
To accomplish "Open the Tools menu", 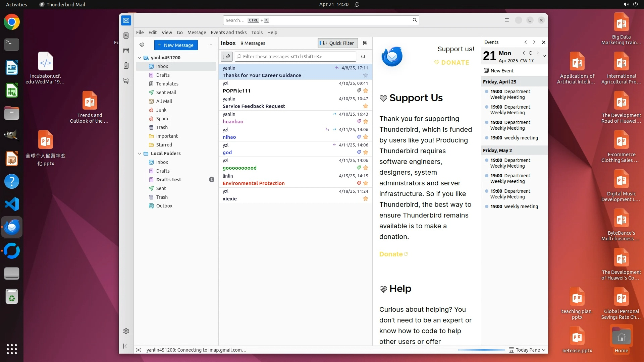I will point(257,33).
